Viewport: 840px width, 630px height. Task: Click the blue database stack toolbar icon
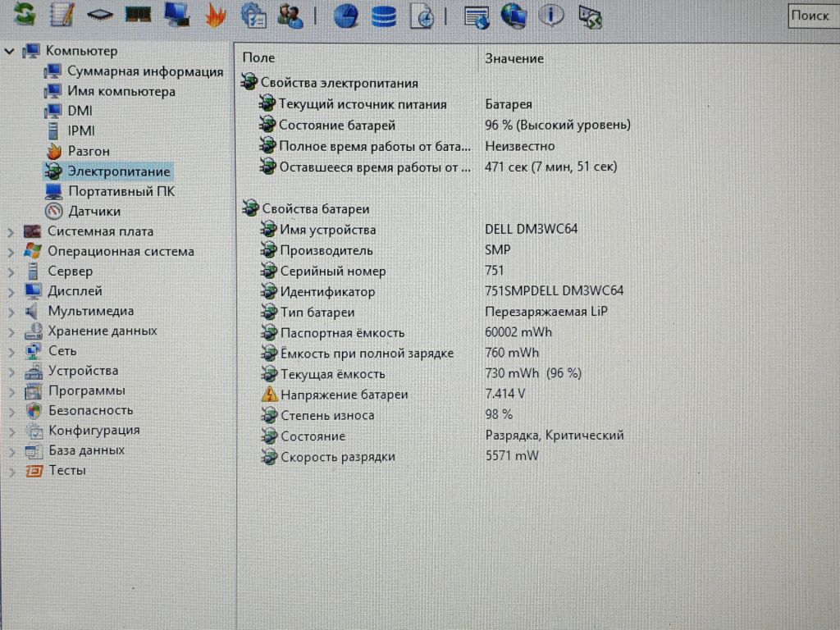384,16
